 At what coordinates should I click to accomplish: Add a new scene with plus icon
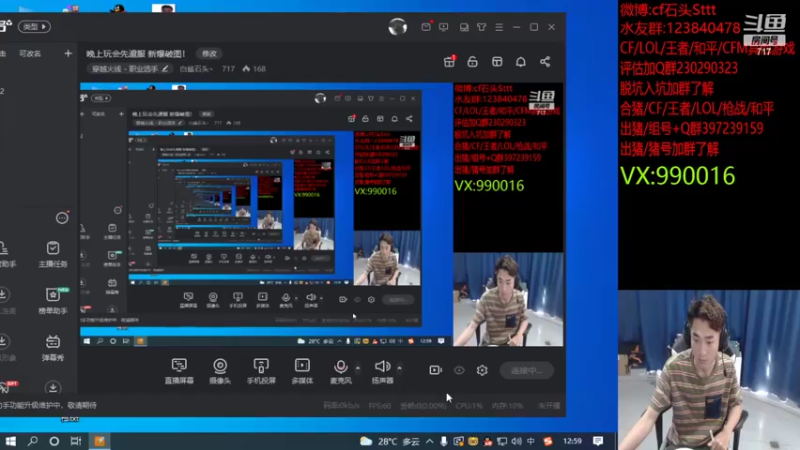point(68,54)
